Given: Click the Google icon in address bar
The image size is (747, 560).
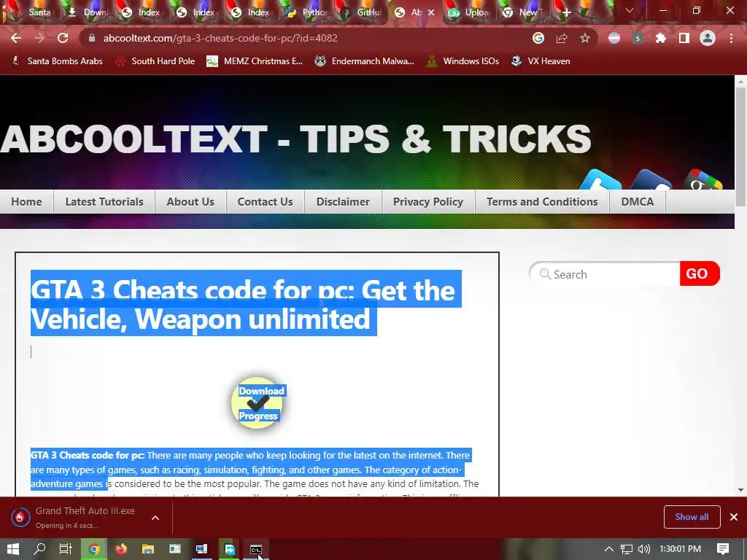Looking at the screenshot, I should pyautogui.click(x=538, y=38).
